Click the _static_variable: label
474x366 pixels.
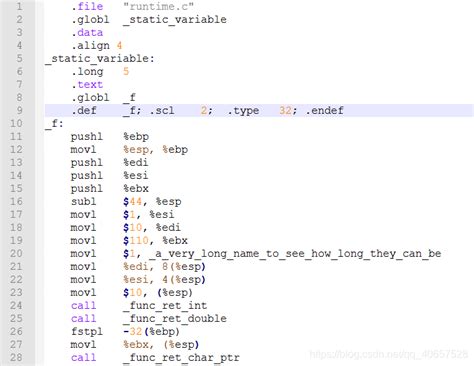[x=100, y=58]
